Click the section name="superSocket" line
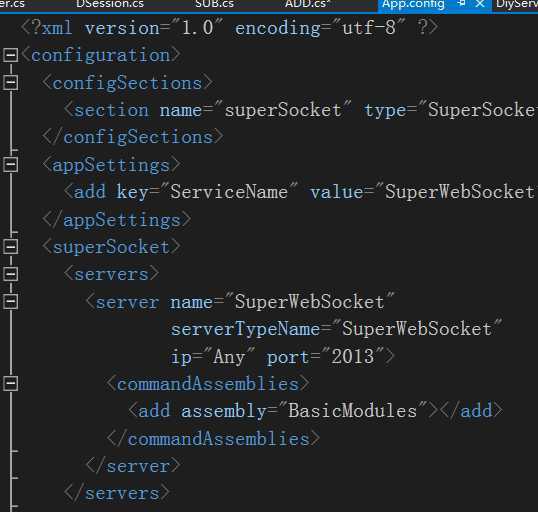The height and width of the screenshot is (512, 538). (300, 110)
